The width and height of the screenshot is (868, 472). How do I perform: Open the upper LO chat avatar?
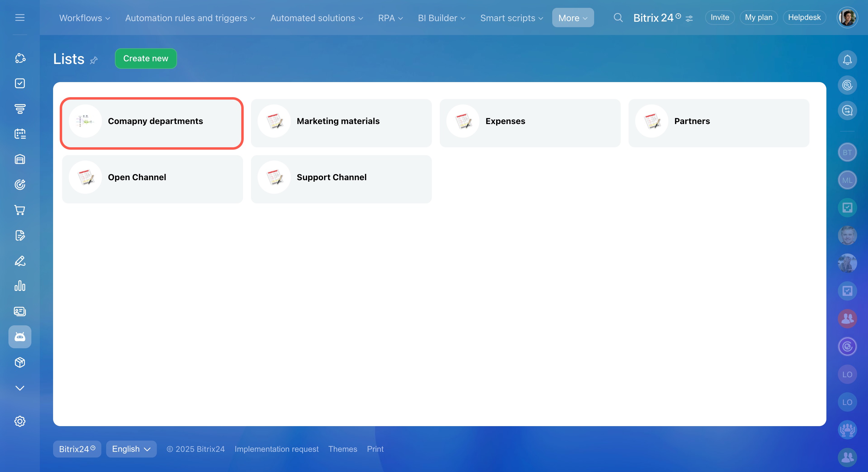coord(847,374)
